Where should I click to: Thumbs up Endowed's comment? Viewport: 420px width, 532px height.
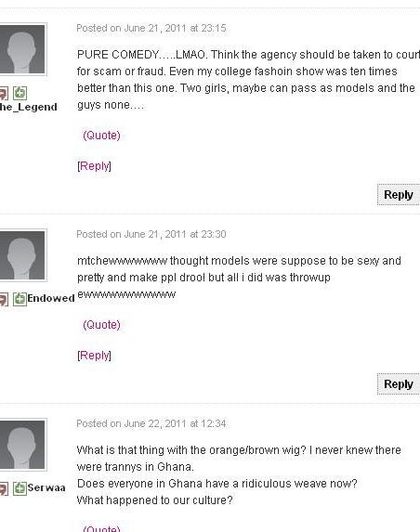click(x=20, y=299)
